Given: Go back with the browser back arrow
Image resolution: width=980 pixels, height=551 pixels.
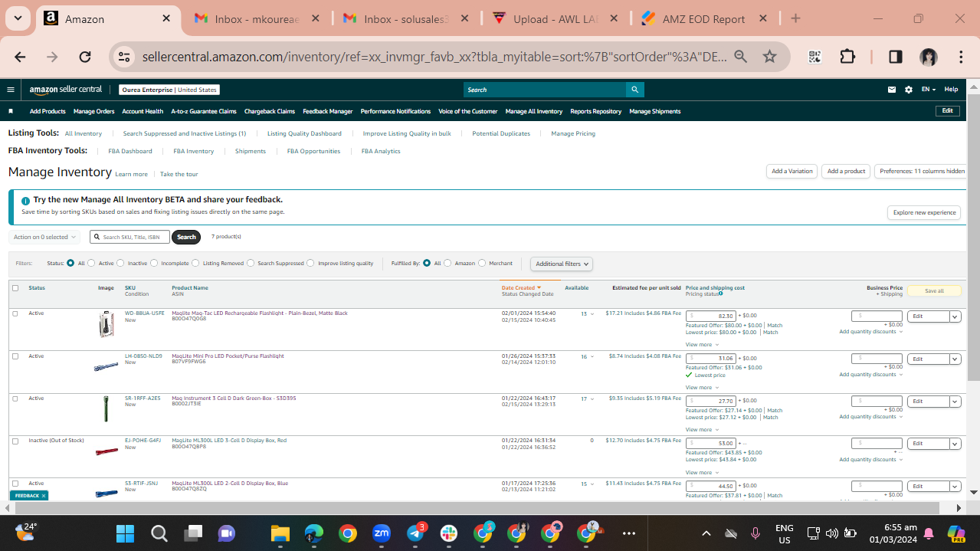Looking at the screenshot, I should click(20, 57).
